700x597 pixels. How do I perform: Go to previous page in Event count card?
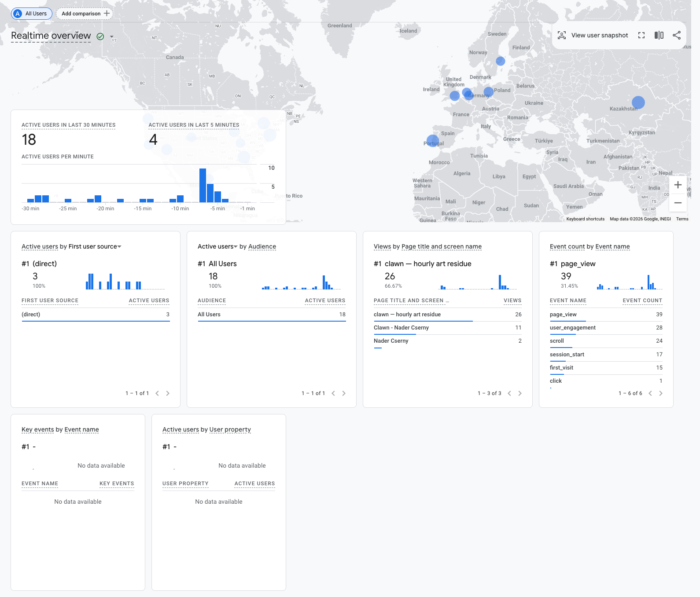pos(650,393)
